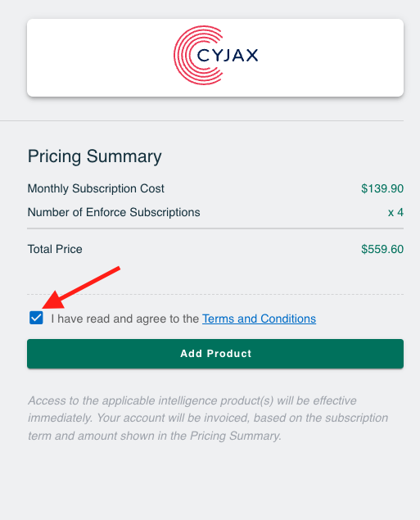This screenshot has width=420, height=520.
Task: Click the Cyjax logo image
Action: pyautogui.click(x=216, y=55)
